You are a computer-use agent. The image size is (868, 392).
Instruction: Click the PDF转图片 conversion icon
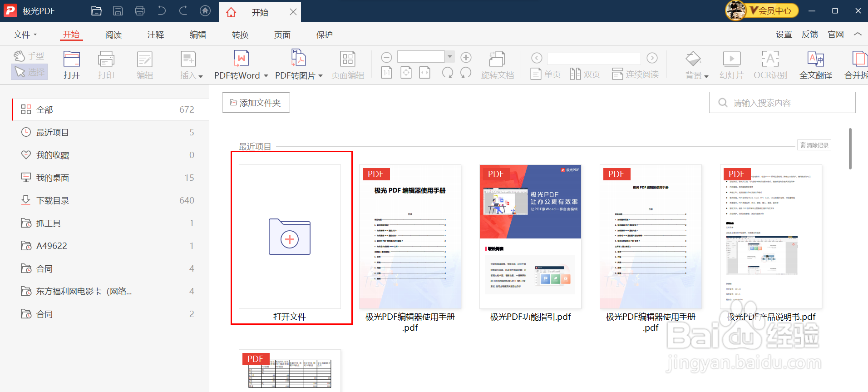tap(298, 58)
